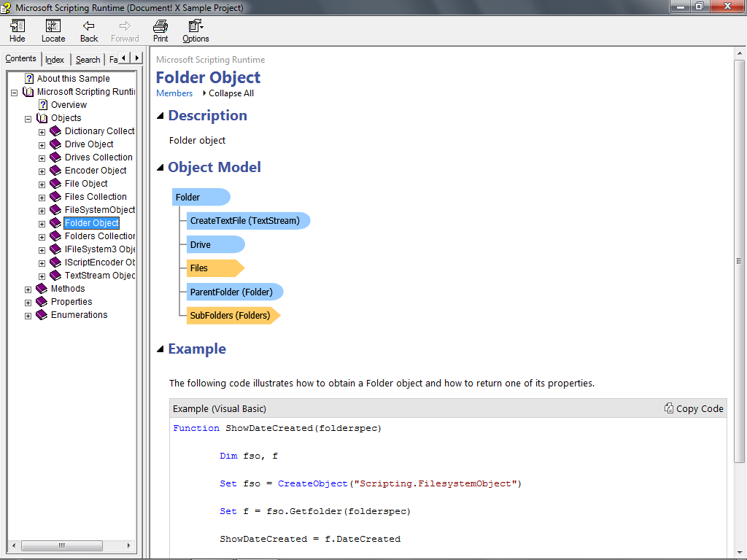
Task: Select the Overview tree item
Action: [69, 105]
